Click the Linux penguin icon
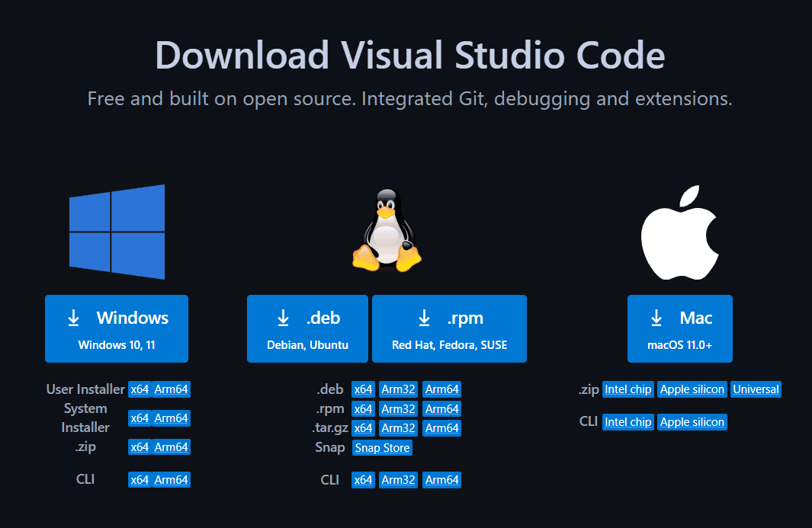 click(386, 231)
